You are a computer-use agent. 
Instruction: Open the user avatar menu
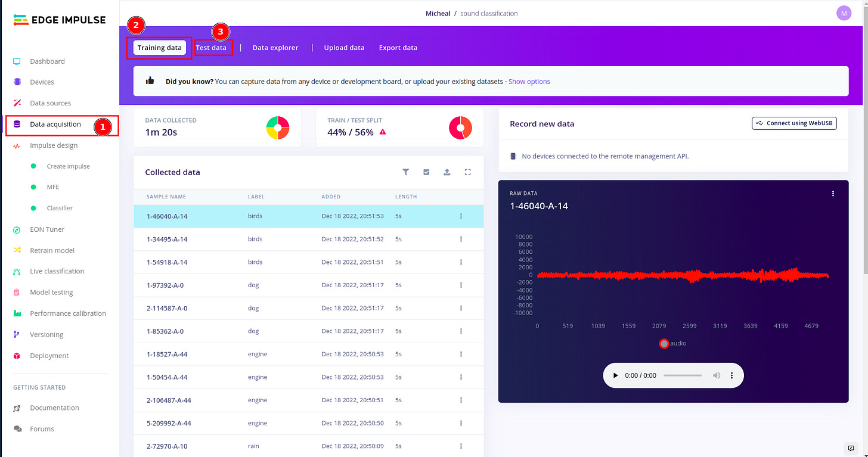coord(844,13)
